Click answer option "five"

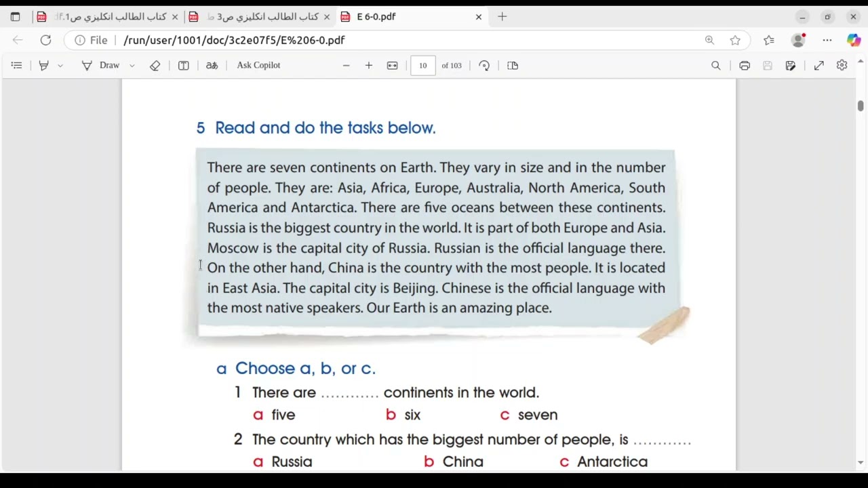(x=283, y=415)
